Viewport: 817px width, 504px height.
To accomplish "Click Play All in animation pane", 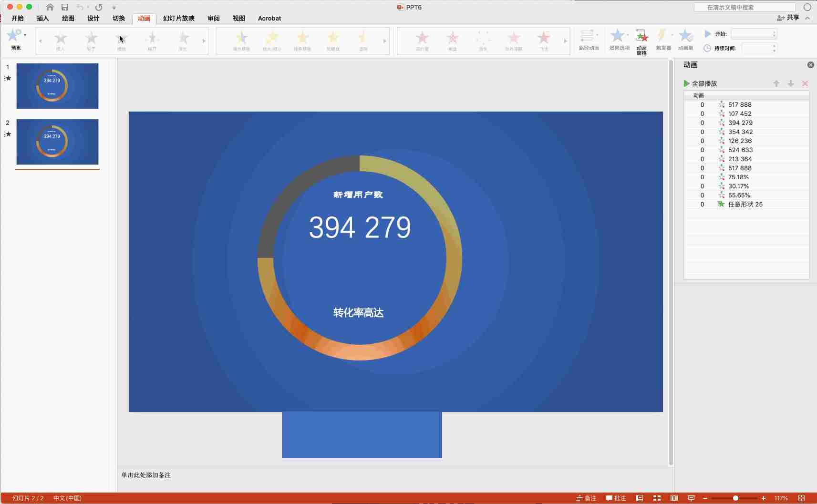I will [x=700, y=83].
